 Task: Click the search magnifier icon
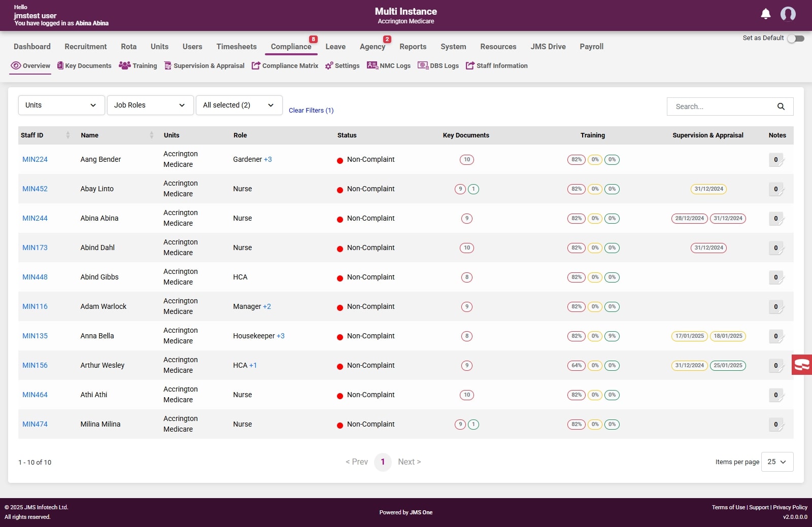pos(781,107)
